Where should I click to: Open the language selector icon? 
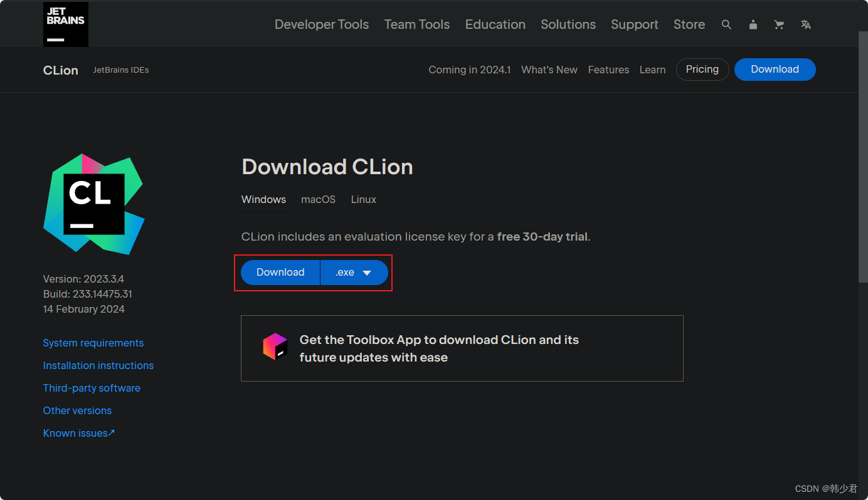click(x=806, y=25)
